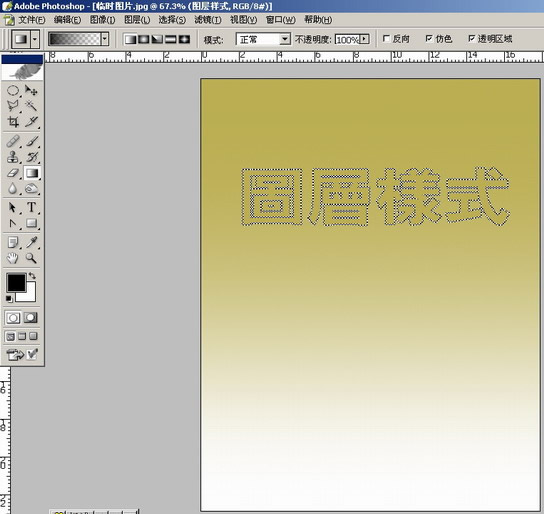Image resolution: width=544 pixels, height=514 pixels.
Task: Select the Magic Wand tool
Action: [x=32, y=106]
